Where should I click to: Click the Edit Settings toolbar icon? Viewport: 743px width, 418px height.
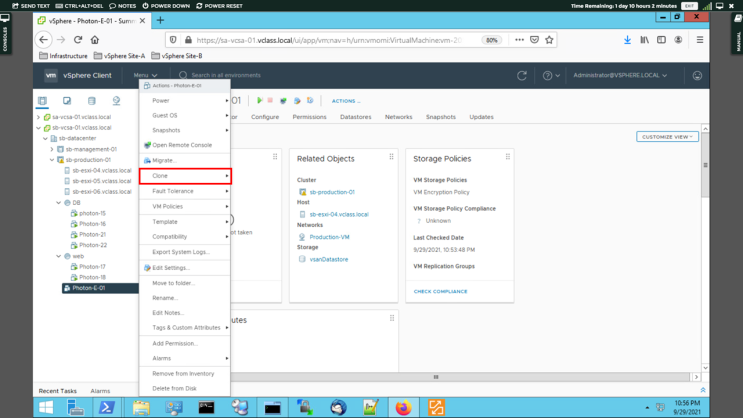point(297,100)
